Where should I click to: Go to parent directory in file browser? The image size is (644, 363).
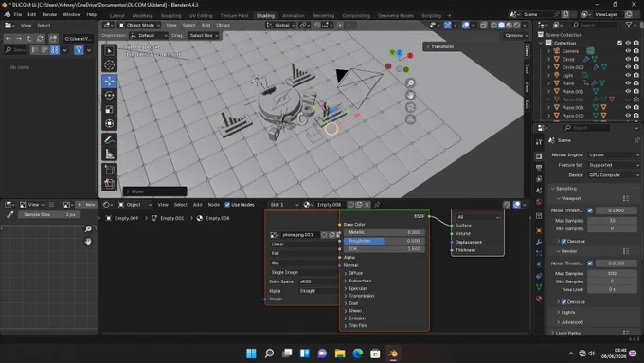[x=29, y=39]
